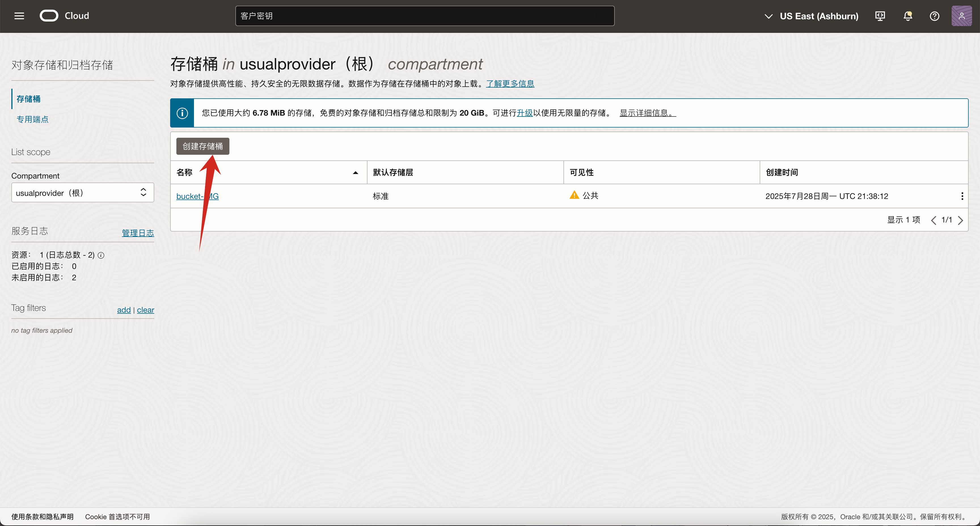
Task: Click the 创建存储桶 button
Action: tap(202, 146)
